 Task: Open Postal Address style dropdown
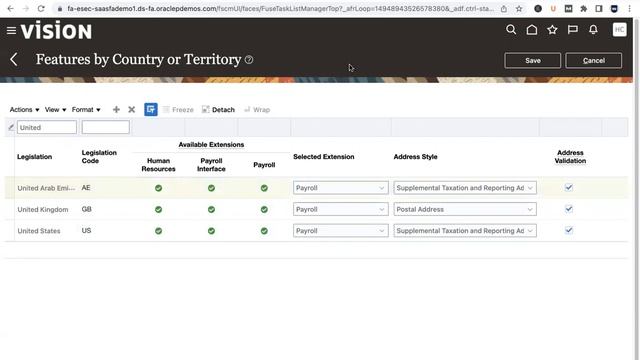click(x=465, y=209)
